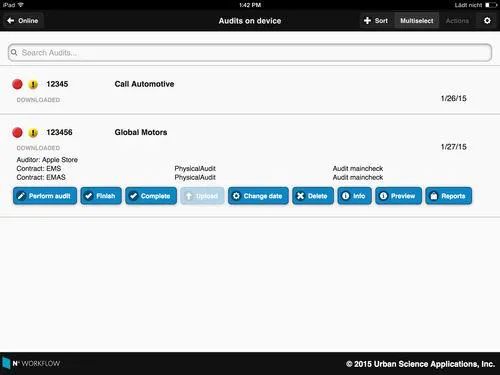500x375 pixels.
Task: Click the Urban Science copyright text
Action: pyautogui.click(x=420, y=364)
